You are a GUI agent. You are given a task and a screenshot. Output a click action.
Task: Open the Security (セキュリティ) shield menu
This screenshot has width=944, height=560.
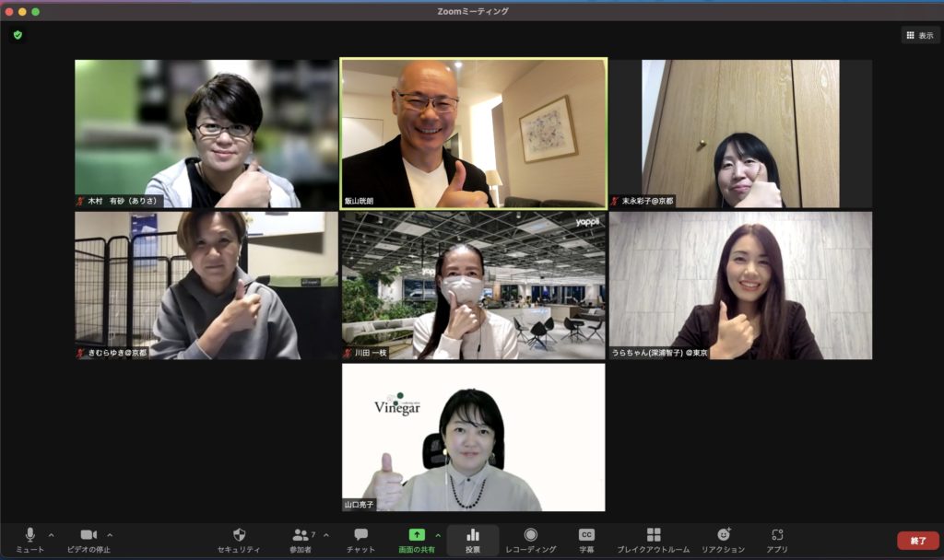point(239,539)
